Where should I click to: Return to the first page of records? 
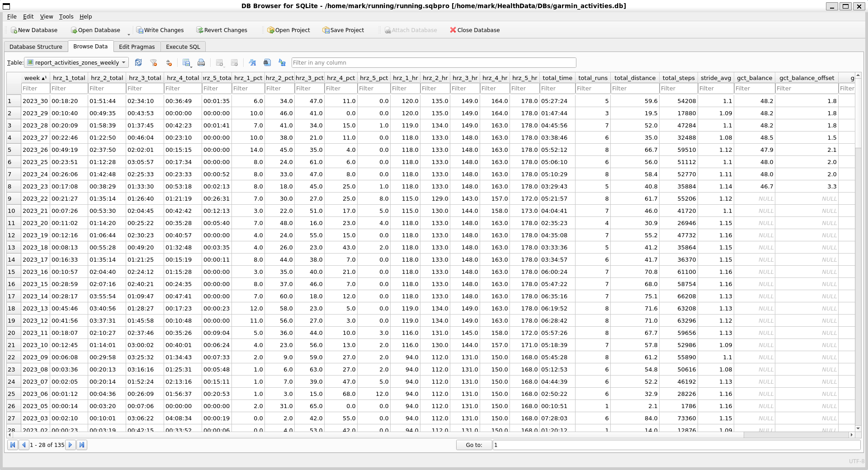point(13,445)
